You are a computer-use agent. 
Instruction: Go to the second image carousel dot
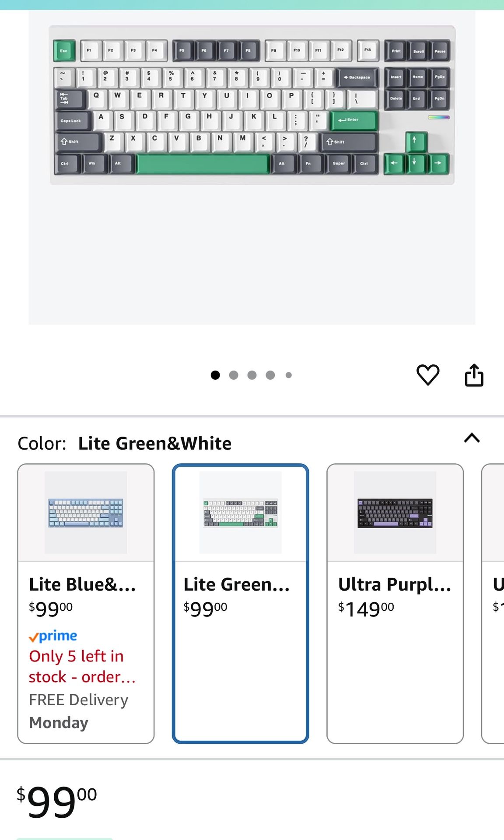(x=234, y=375)
